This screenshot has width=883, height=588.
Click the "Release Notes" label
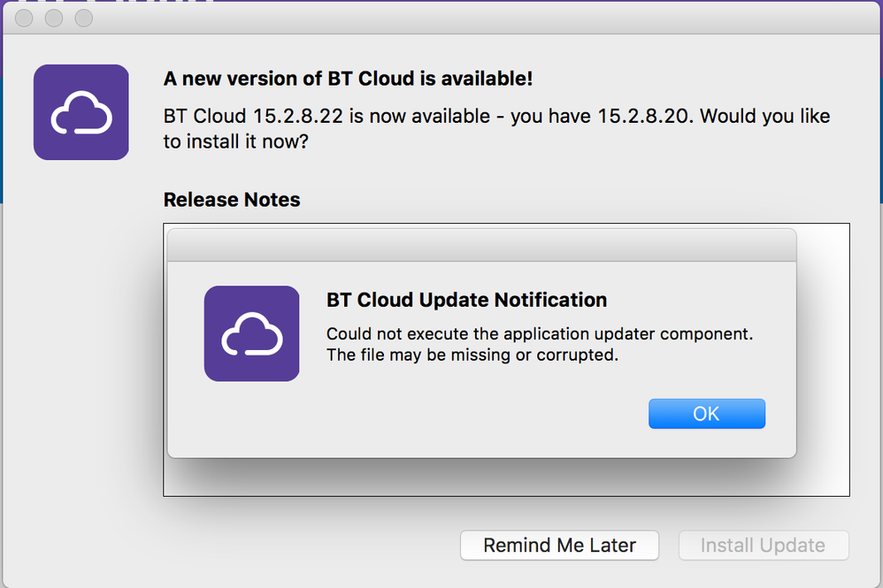(x=232, y=200)
